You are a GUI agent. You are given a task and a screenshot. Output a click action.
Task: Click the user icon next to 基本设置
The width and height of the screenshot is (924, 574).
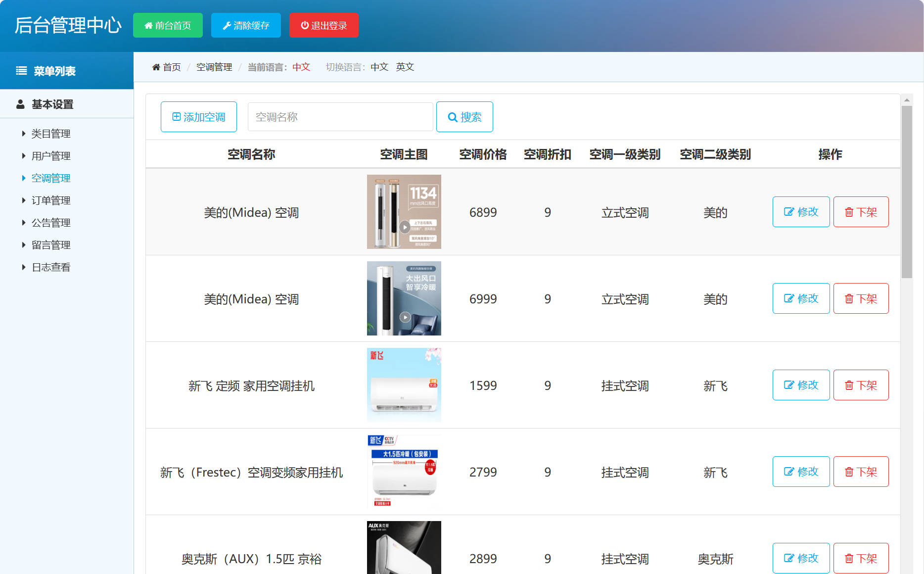tap(20, 104)
